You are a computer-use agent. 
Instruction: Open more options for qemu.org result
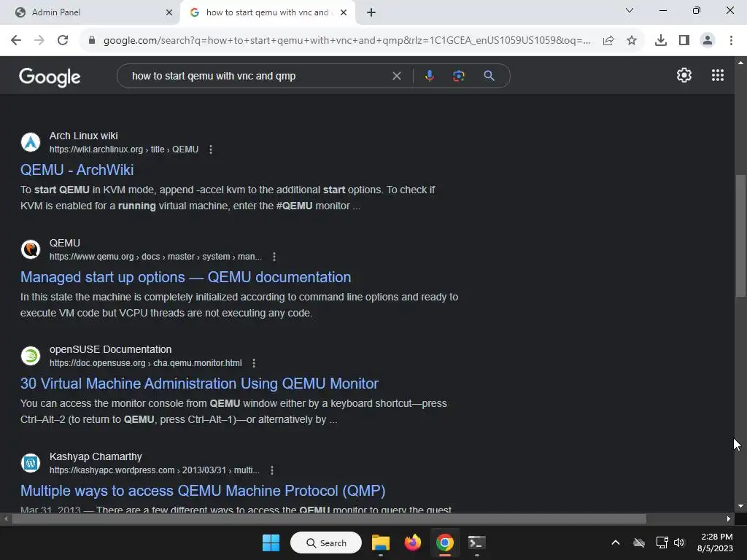pos(274,257)
